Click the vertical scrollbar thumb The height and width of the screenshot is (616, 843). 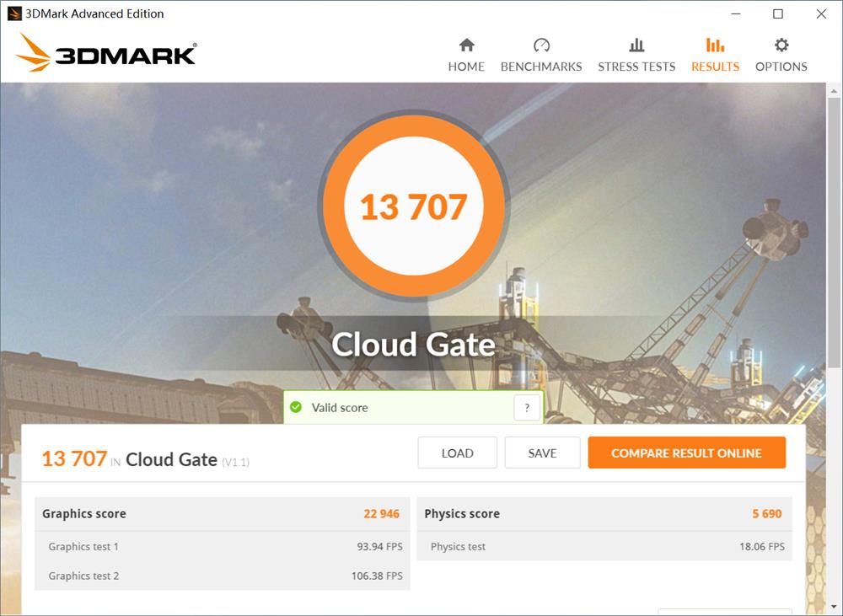835,232
